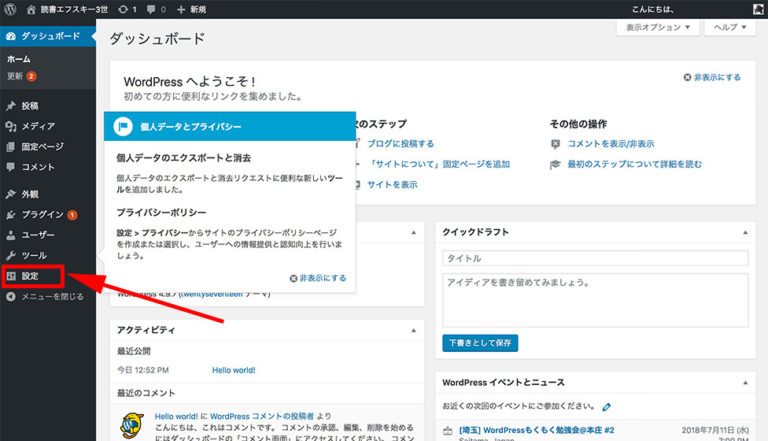Click the 外観 appearance brush icon
Image resolution: width=768 pixels, height=441 pixels.
point(11,194)
